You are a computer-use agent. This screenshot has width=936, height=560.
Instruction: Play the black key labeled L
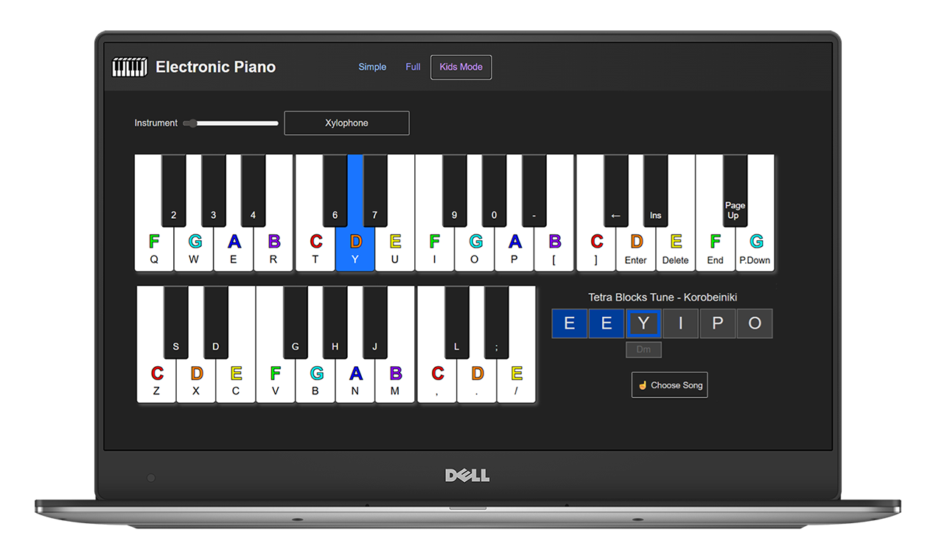tap(457, 322)
